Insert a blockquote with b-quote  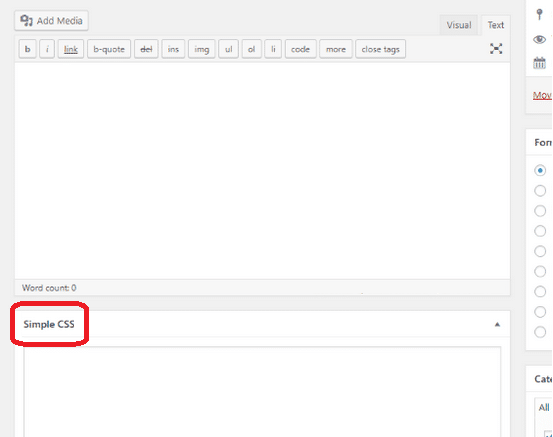pos(109,49)
